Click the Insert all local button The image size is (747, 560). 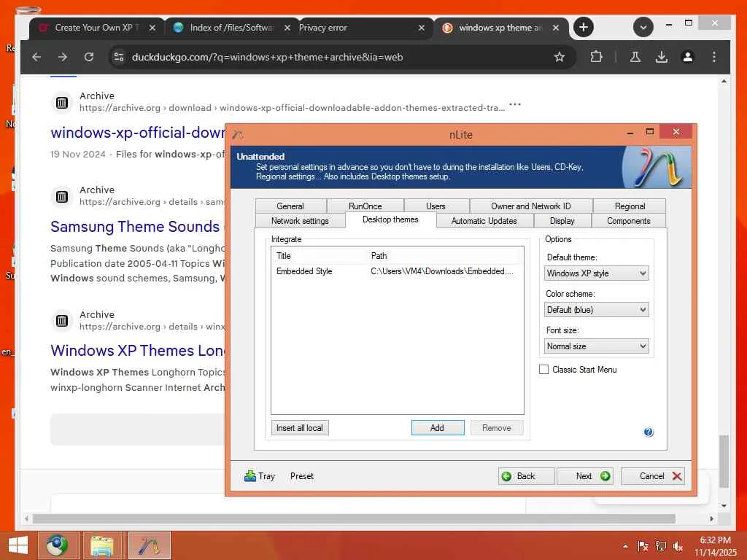(x=300, y=427)
